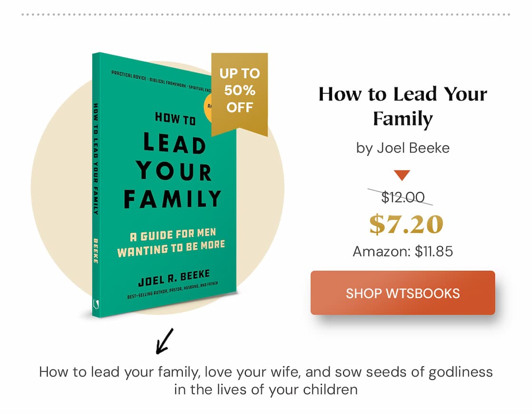532x414 pixels.
Task: Click the dotted divider line at the top
Action: pos(266,14)
